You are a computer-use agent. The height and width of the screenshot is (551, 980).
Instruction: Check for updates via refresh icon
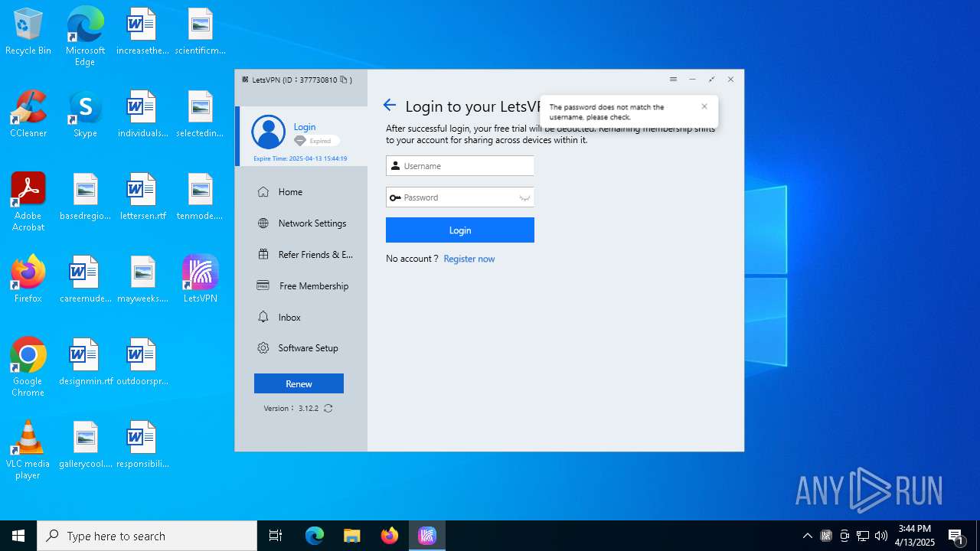pyautogui.click(x=328, y=409)
